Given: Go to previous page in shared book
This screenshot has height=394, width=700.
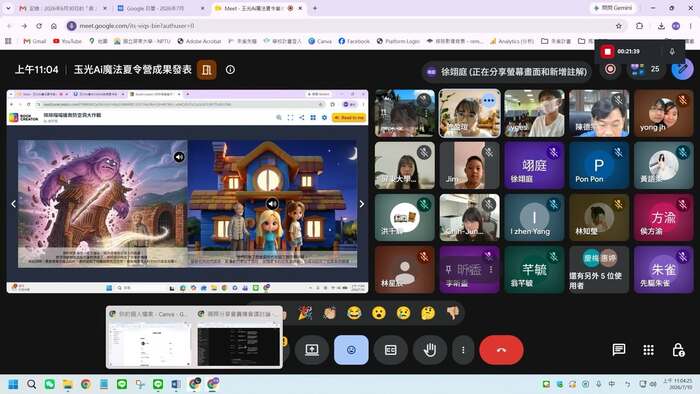Looking at the screenshot, I should pyautogui.click(x=13, y=204).
